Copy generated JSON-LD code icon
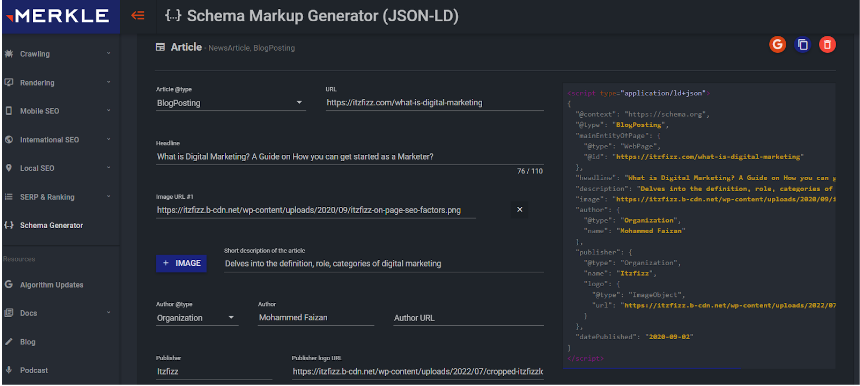 (x=802, y=44)
